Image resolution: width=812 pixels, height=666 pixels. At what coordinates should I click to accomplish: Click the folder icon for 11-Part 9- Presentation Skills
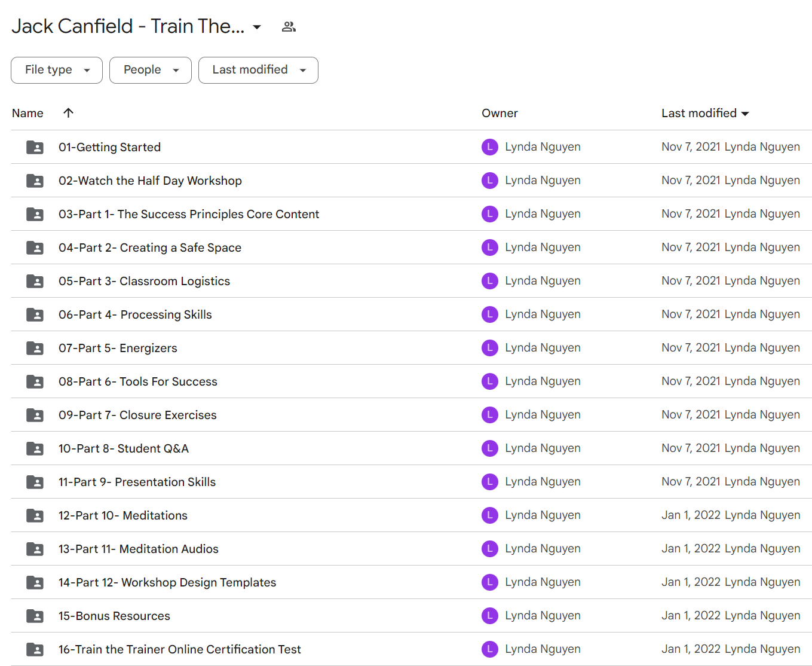coord(35,482)
